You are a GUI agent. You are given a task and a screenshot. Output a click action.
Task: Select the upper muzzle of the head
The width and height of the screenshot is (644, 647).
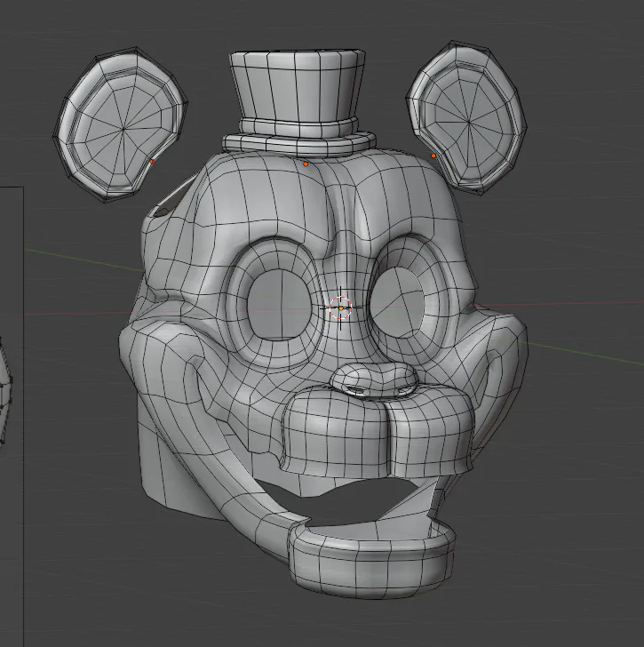[x=378, y=431]
